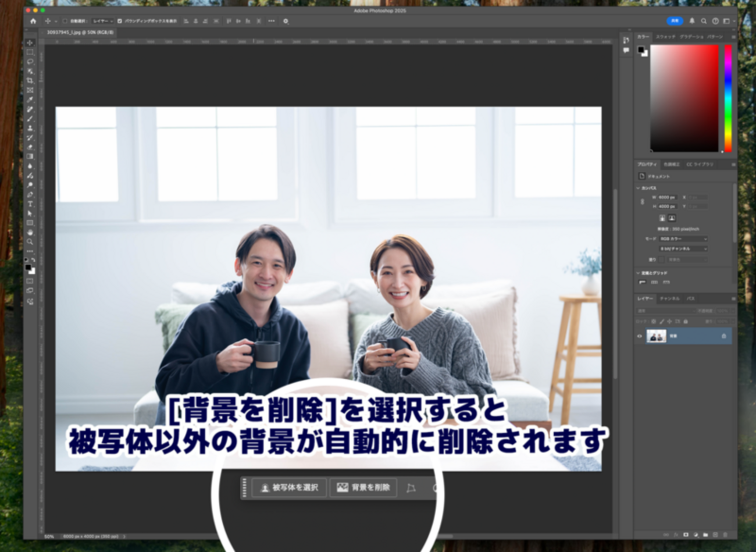This screenshot has width=756, height=552.
Task: Select the Frame tool
Action: (30, 90)
